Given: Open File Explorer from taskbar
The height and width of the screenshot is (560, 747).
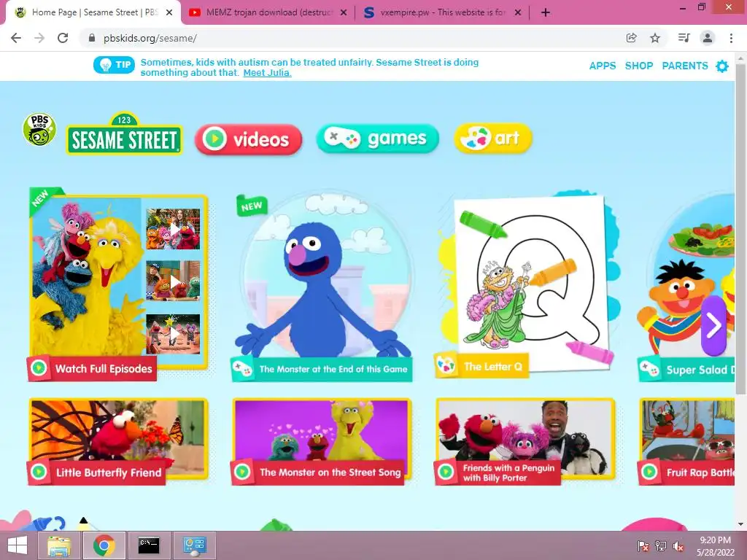Looking at the screenshot, I should (x=60, y=545).
